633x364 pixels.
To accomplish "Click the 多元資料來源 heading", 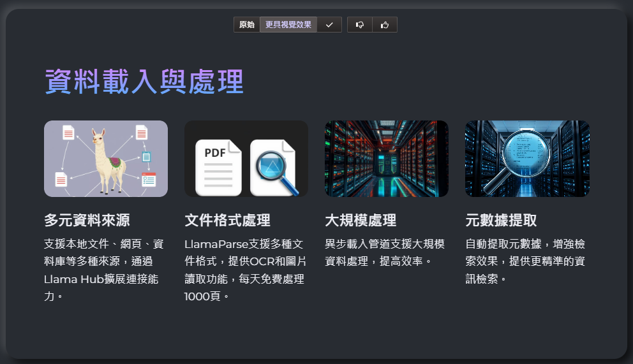I will 87,221.
